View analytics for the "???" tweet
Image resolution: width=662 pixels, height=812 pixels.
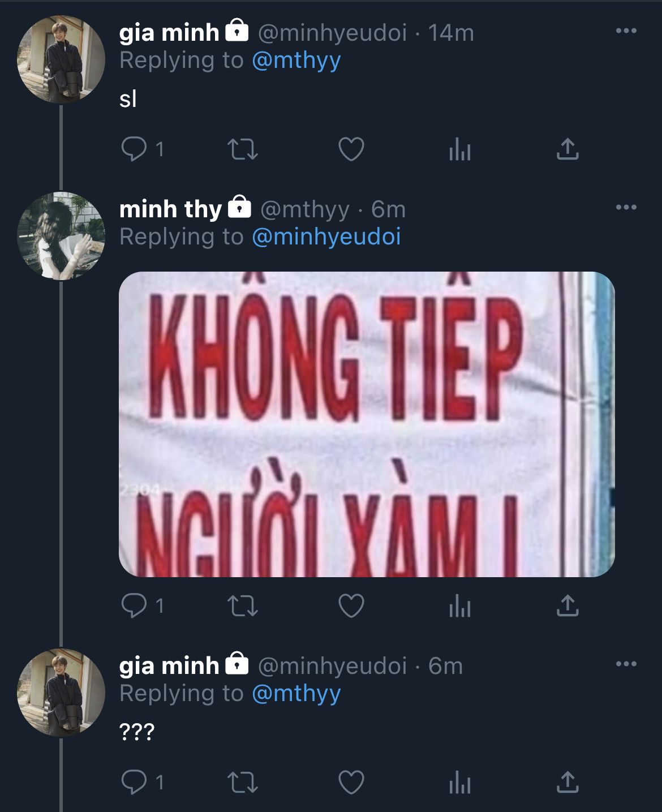click(459, 783)
